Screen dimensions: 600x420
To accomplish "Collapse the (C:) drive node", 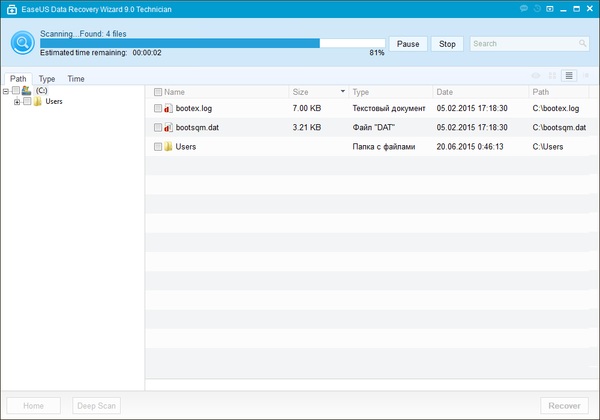I will tap(6, 91).
